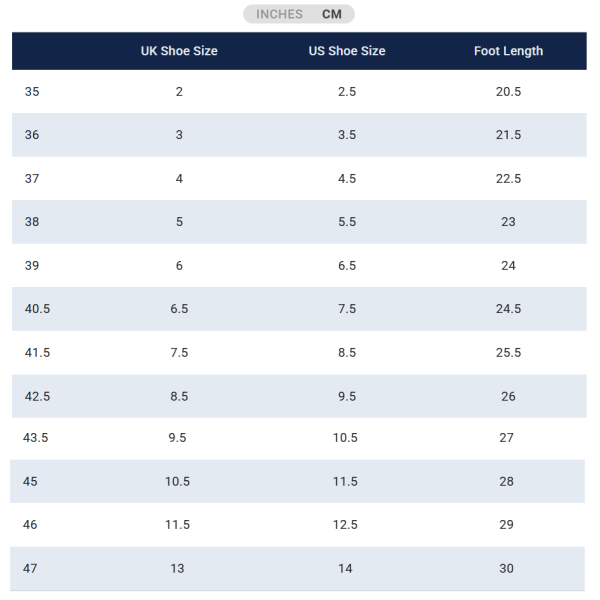Select the size 41.5 row label

click(37, 353)
